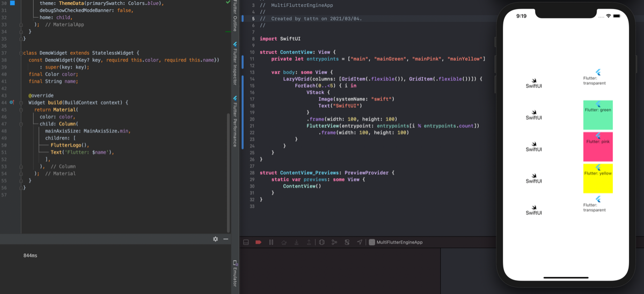
Task: Click mainAxisSize on line 48
Action: [x=62, y=130]
